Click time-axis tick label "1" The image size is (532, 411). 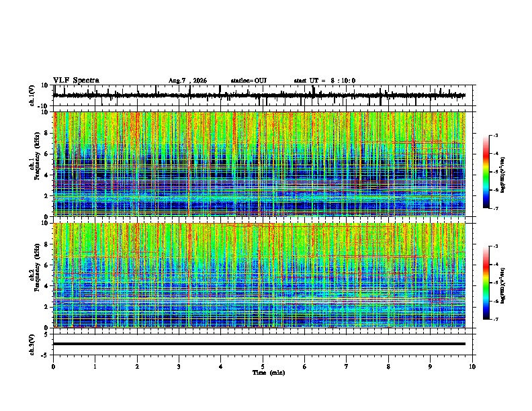coord(95,367)
